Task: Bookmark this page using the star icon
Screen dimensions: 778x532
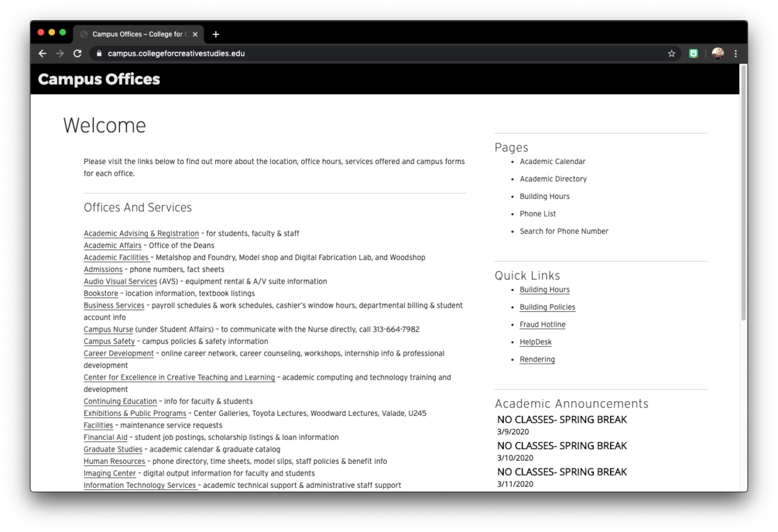Action: (672, 54)
